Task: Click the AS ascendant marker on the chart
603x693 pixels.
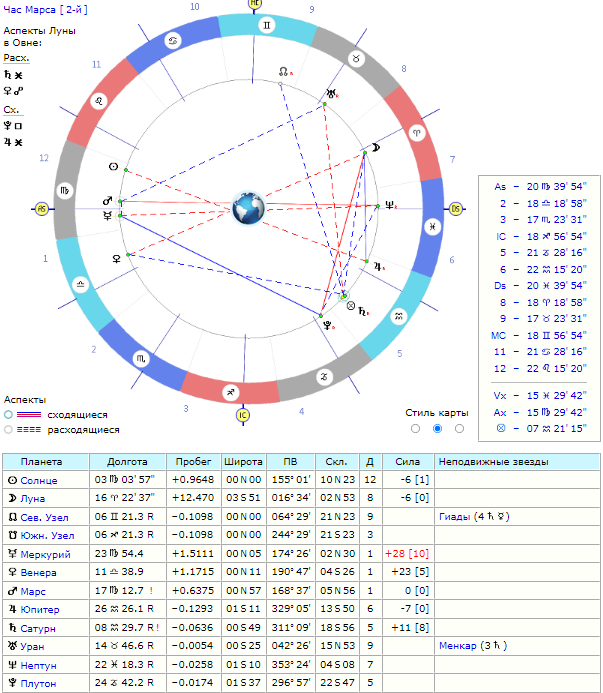Action: [x=42, y=209]
